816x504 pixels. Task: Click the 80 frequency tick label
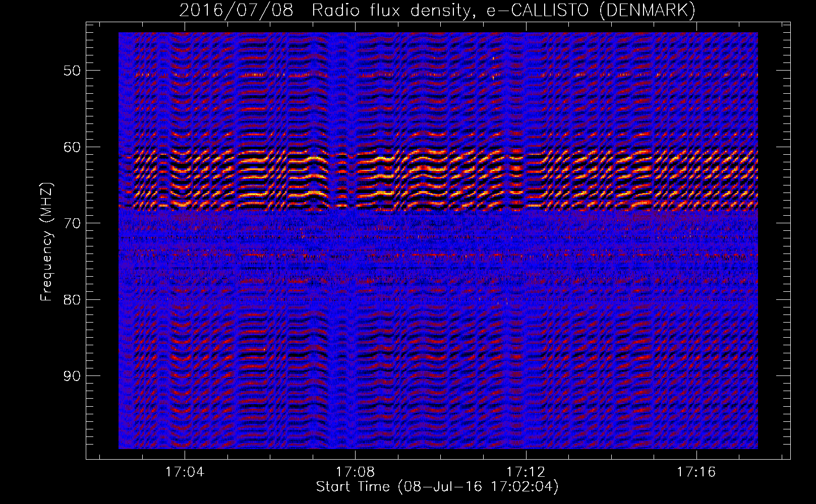click(x=72, y=300)
